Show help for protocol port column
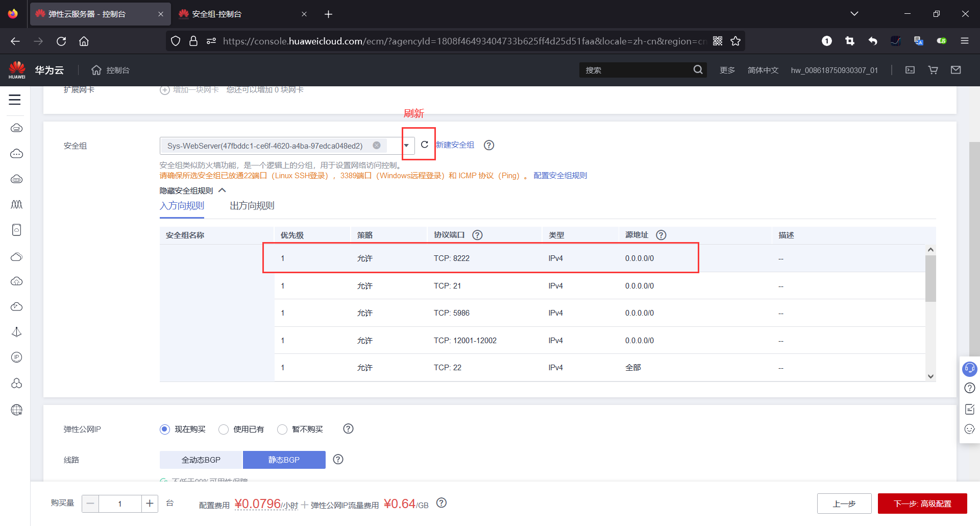 point(477,235)
